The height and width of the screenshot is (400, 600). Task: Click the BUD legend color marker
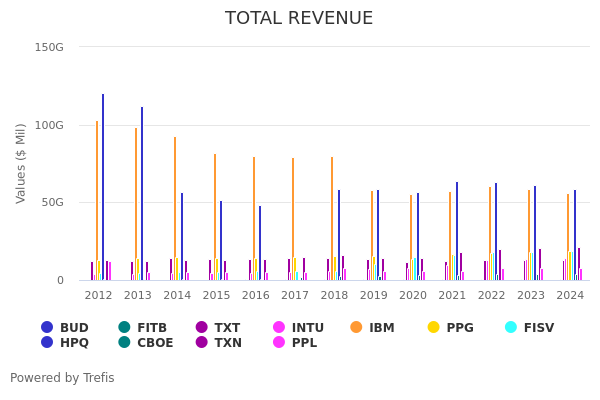[47, 327]
